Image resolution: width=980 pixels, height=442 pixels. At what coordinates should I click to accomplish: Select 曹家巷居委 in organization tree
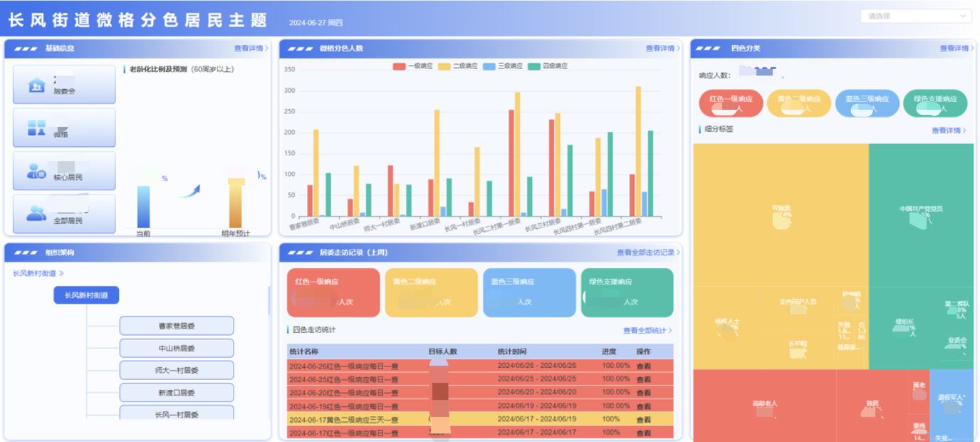click(x=177, y=326)
